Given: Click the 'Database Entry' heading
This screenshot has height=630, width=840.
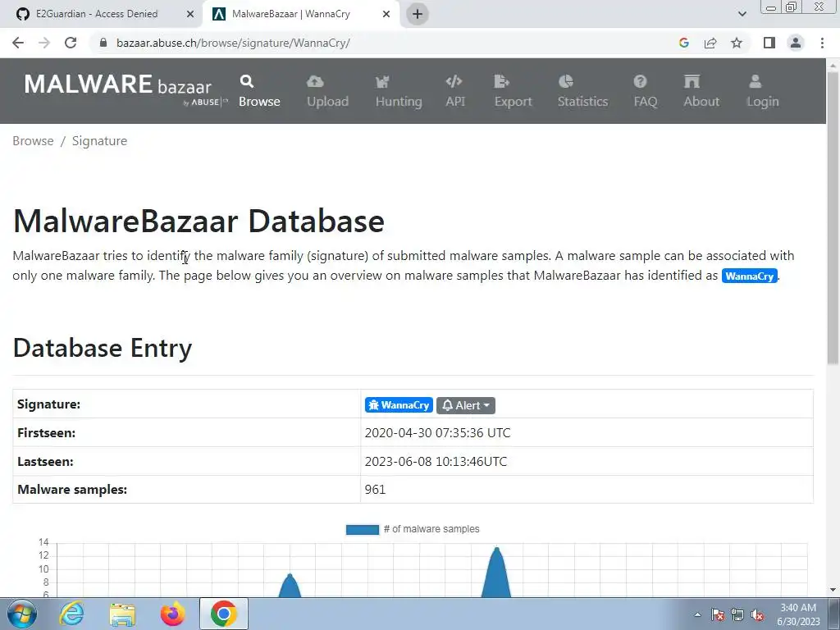Looking at the screenshot, I should click(x=103, y=348).
